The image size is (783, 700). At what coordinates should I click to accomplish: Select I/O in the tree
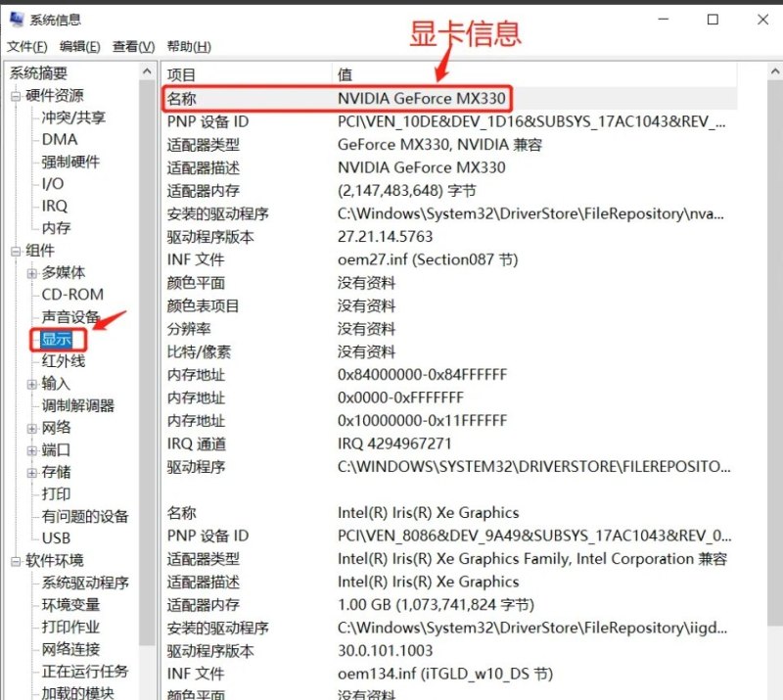pos(53,184)
